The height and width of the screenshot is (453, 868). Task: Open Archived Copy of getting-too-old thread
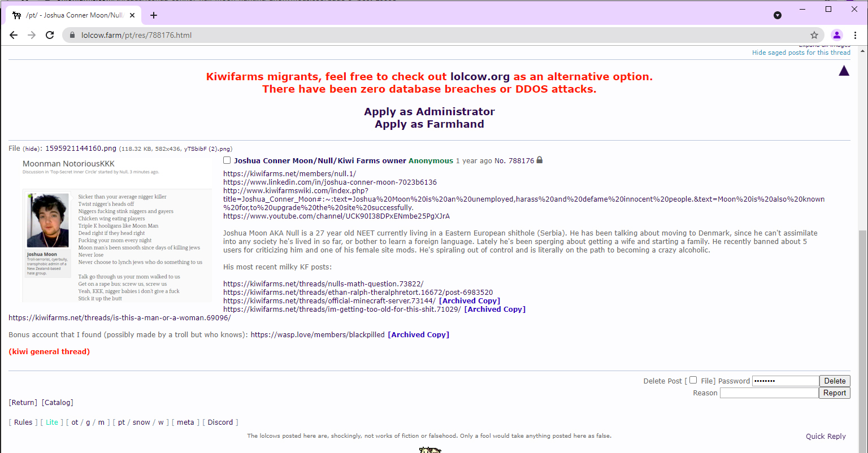pos(495,310)
